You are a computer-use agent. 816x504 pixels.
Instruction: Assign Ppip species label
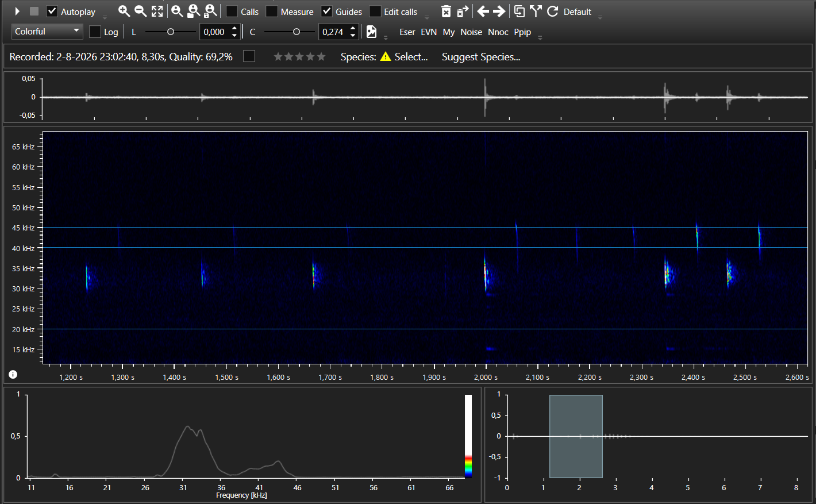522,32
